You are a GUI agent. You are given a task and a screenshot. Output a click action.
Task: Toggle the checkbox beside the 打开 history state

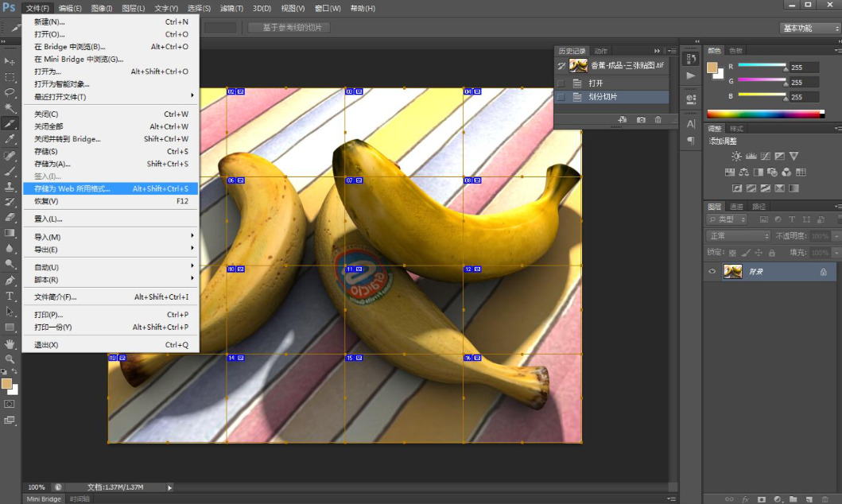click(561, 83)
